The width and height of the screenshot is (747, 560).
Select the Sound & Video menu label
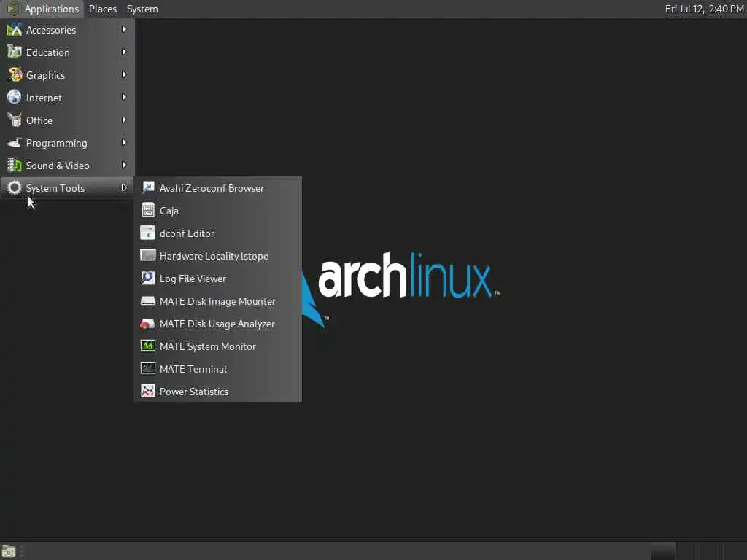(58, 166)
